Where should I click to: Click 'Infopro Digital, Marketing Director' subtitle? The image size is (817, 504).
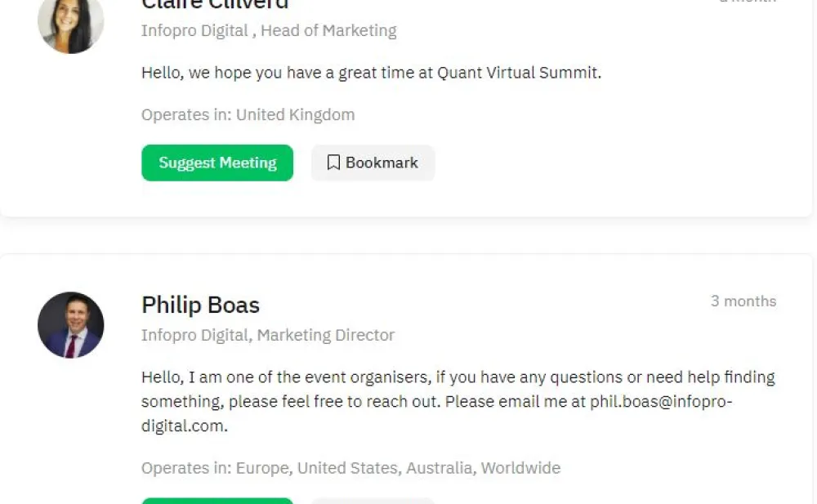point(268,335)
